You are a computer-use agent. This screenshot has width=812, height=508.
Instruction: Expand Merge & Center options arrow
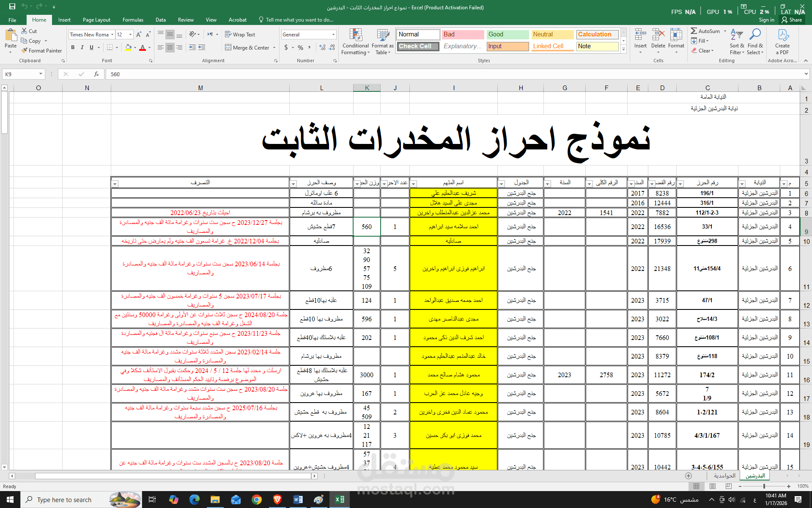tap(274, 47)
